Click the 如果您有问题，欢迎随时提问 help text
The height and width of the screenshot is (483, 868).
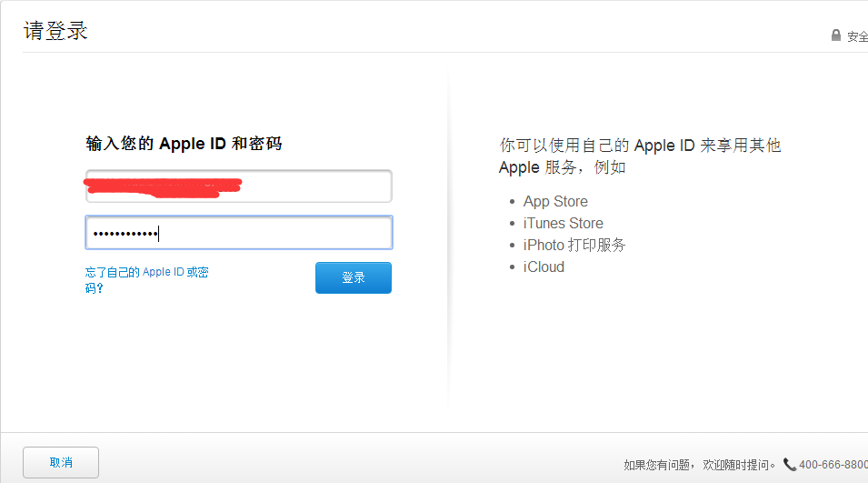click(700, 465)
